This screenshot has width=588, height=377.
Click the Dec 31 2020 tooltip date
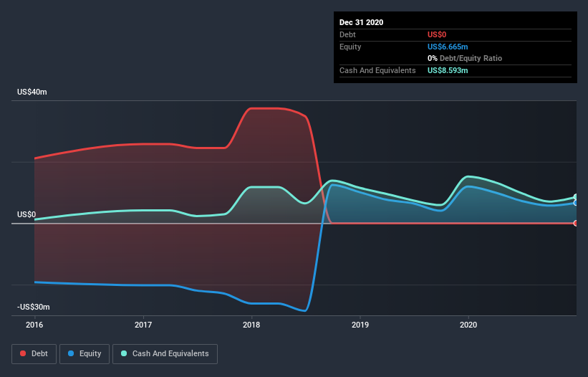[x=361, y=22]
